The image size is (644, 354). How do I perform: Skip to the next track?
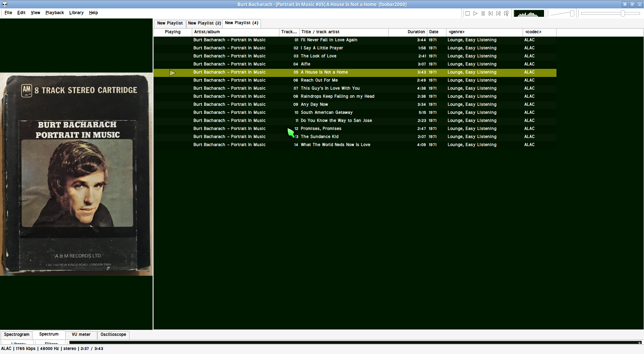coord(498,13)
